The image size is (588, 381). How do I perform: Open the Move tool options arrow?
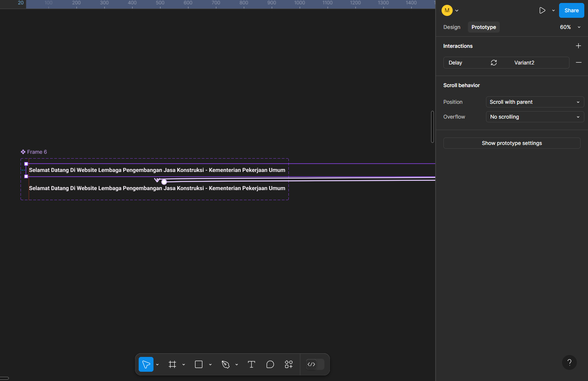(x=157, y=365)
